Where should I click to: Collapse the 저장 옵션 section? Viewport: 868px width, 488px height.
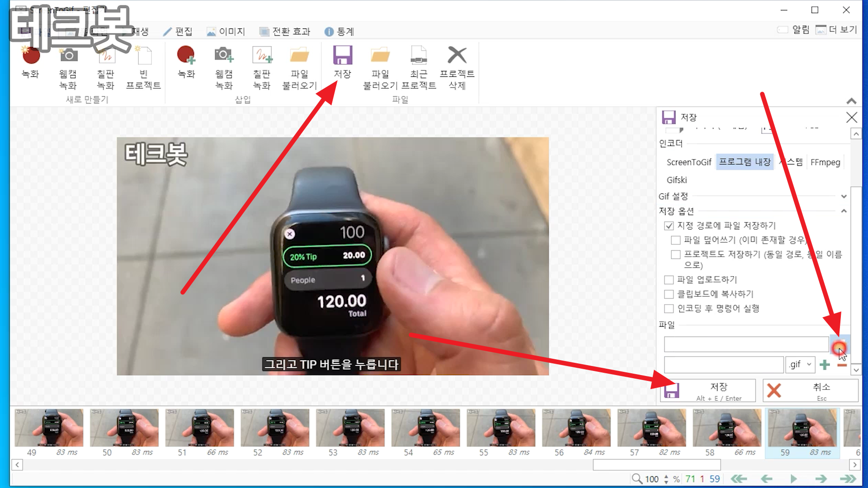pyautogui.click(x=843, y=211)
